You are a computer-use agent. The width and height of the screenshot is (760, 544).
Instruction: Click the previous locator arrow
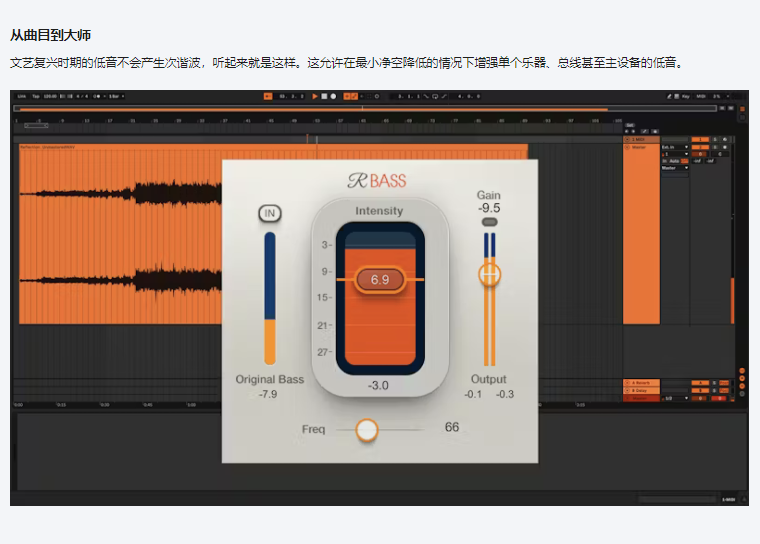[626, 131]
